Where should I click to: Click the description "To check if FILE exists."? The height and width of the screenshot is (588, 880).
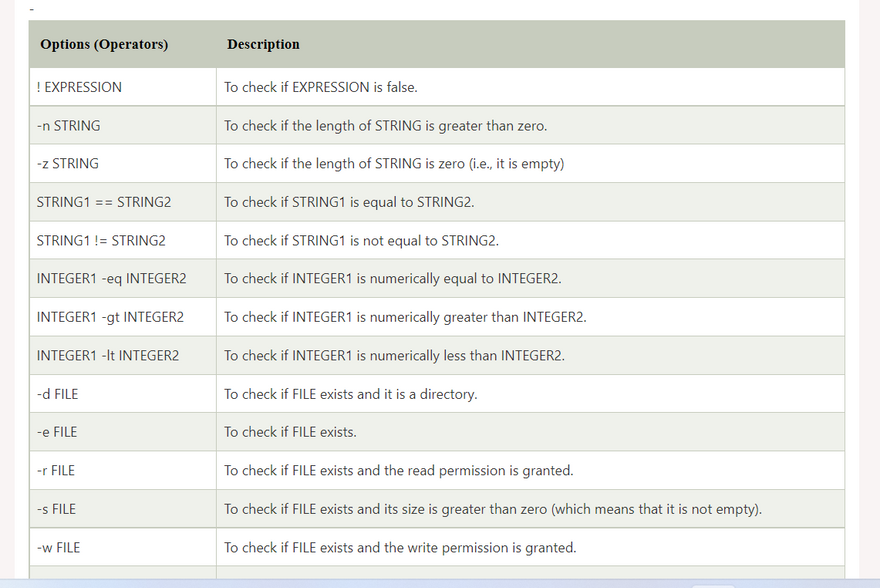290,432
